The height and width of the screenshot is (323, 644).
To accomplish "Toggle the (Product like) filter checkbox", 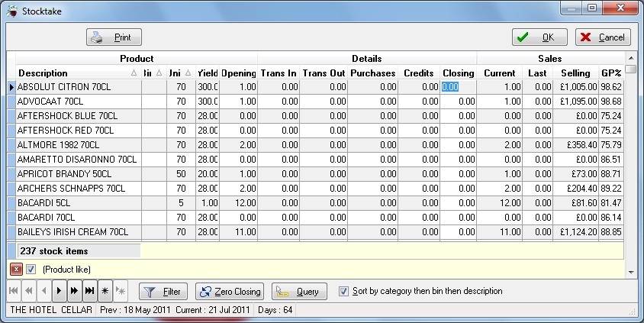I will (x=31, y=269).
